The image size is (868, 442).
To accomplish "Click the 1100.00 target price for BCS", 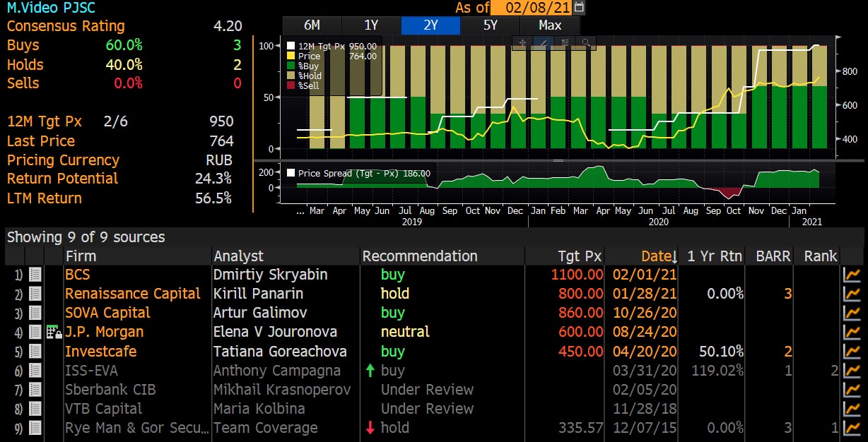I will [577, 275].
